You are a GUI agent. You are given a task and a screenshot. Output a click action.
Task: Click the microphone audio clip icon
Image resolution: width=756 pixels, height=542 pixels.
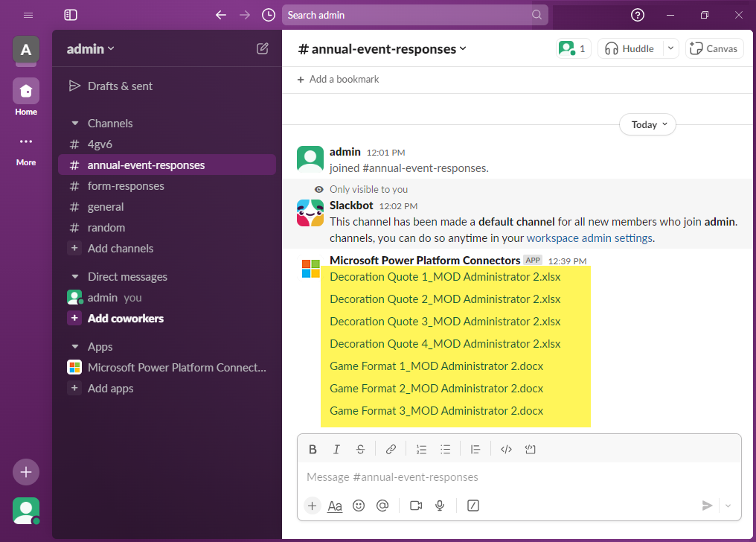point(440,506)
